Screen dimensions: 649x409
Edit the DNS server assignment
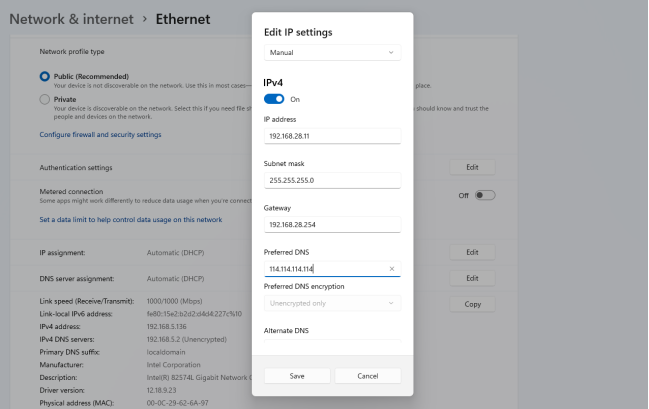[x=472, y=278]
